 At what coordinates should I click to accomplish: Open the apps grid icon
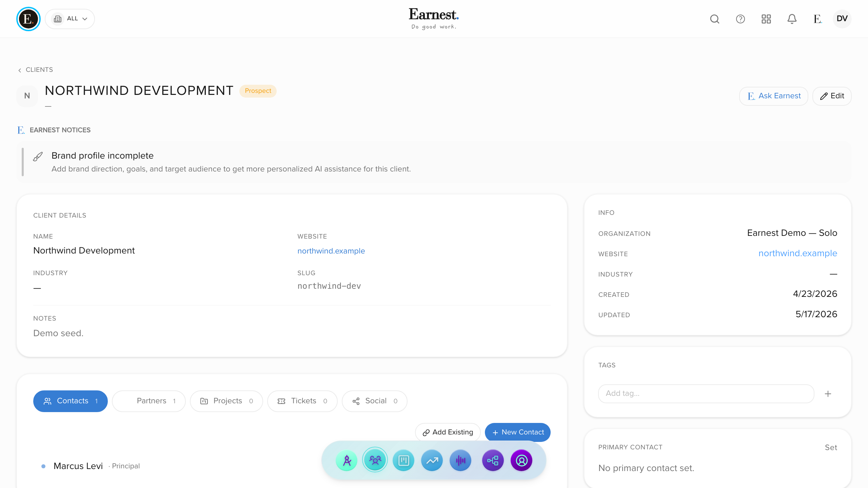pos(766,19)
